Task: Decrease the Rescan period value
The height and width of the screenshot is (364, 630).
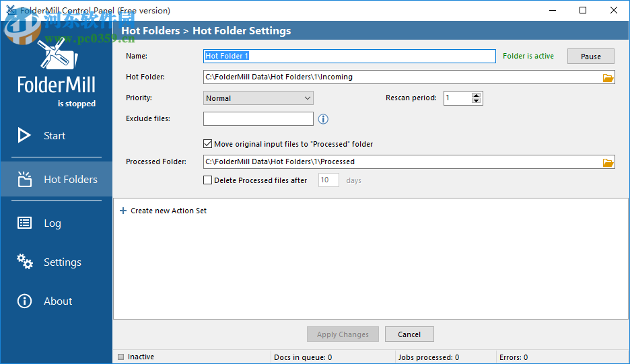Action: coord(477,101)
